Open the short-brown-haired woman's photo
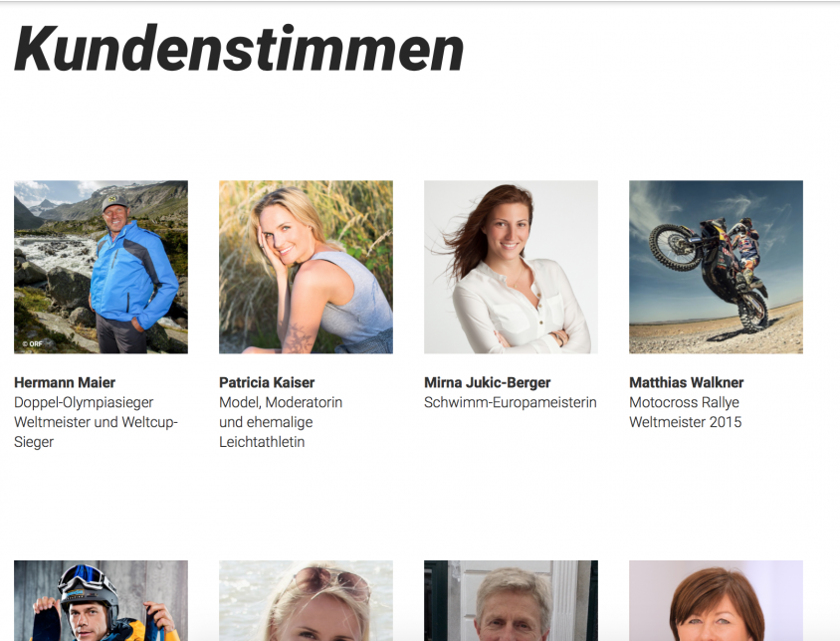The image size is (840, 641). click(717, 601)
